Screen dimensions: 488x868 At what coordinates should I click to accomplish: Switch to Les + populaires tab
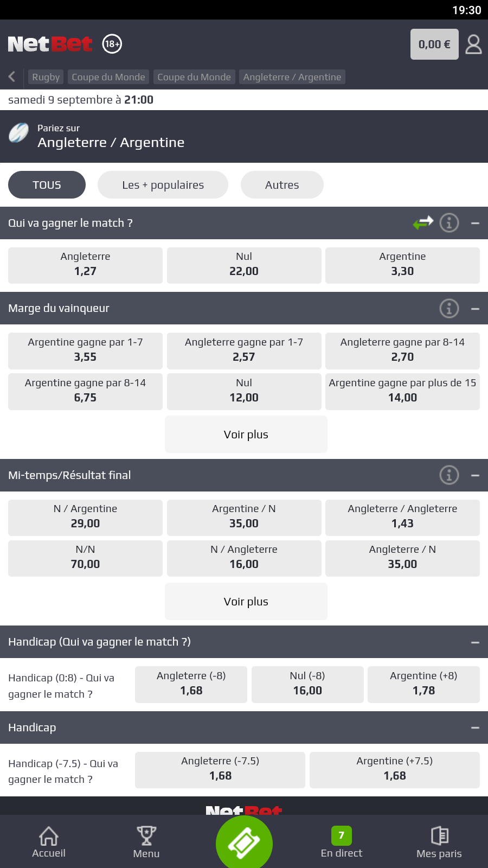[x=163, y=185]
